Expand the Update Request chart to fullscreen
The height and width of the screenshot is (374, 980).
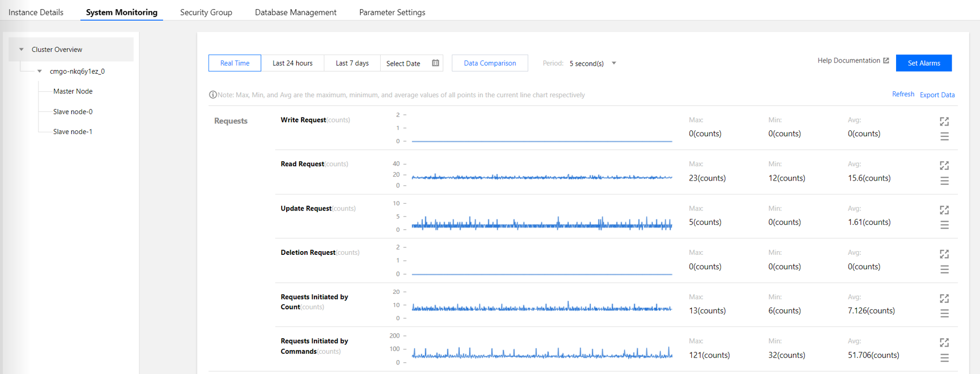(x=944, y=210)
